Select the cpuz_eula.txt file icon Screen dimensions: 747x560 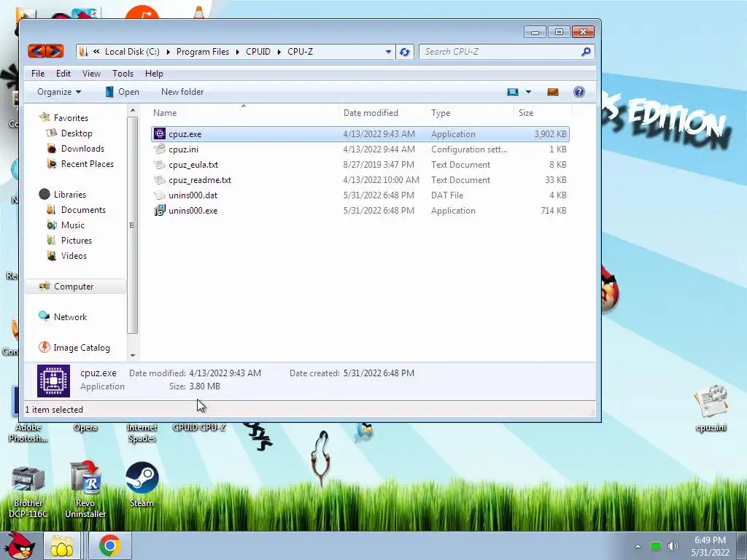click(160, 165)
